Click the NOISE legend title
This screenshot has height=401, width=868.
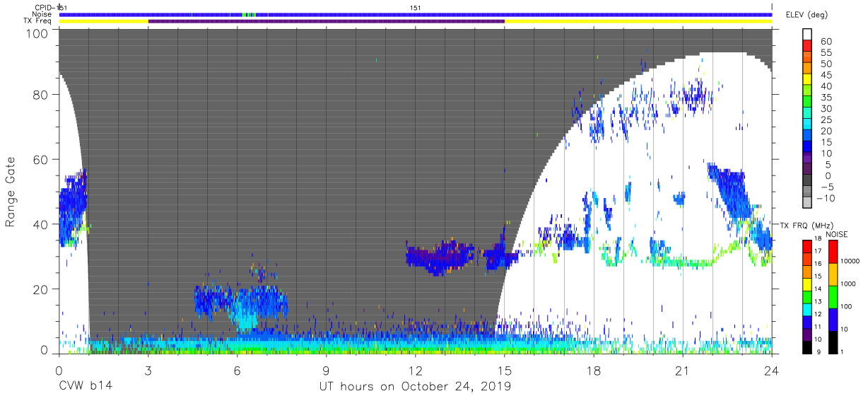point(837,234)
